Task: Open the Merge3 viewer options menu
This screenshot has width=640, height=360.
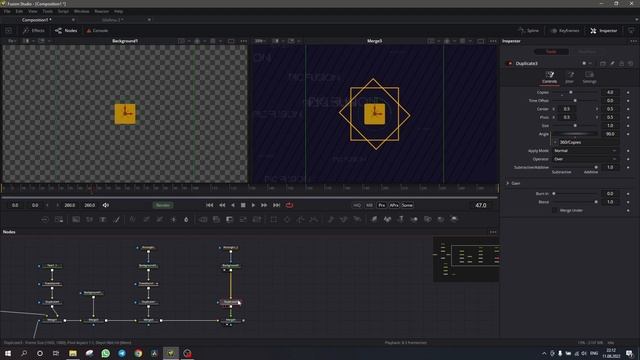Action: click(x=493, y=41)
